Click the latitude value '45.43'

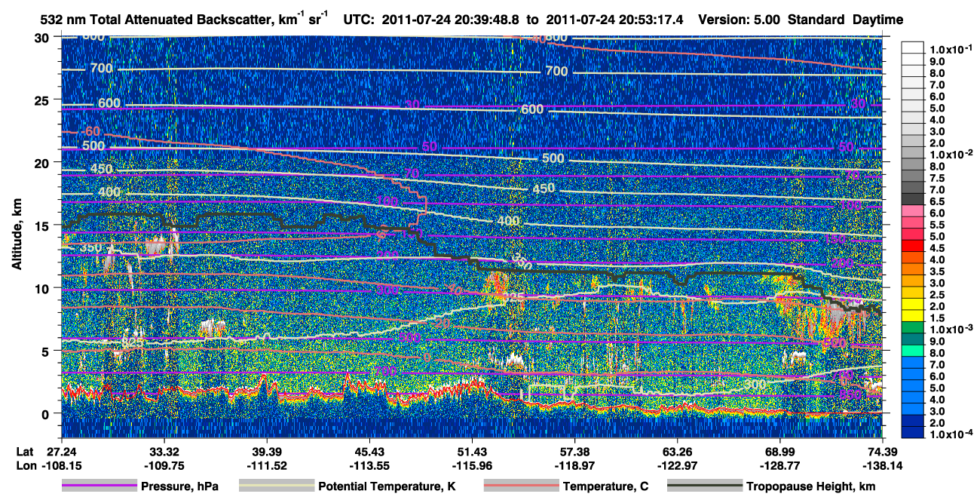pyautogui.click(x=369, y=451)
